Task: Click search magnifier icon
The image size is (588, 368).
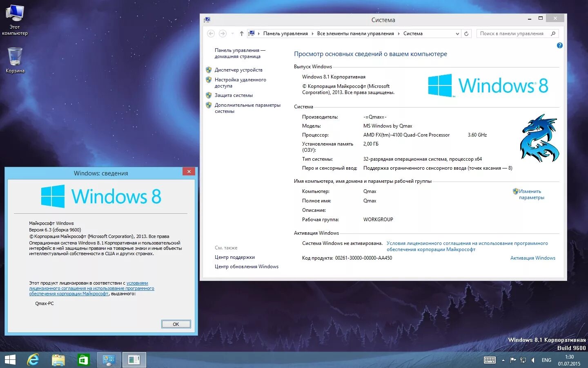Action: (553, 34)
